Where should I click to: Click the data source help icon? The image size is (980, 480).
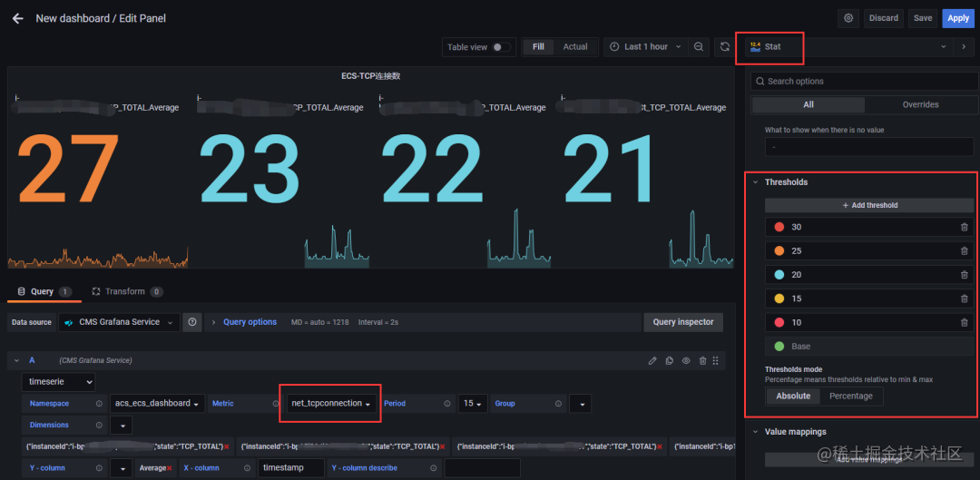coord(191,322)
